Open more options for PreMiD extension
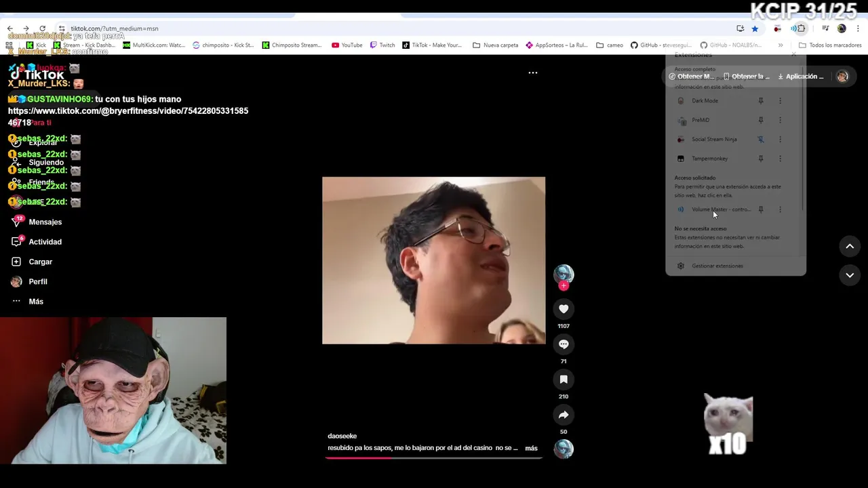 coord(780,120)
